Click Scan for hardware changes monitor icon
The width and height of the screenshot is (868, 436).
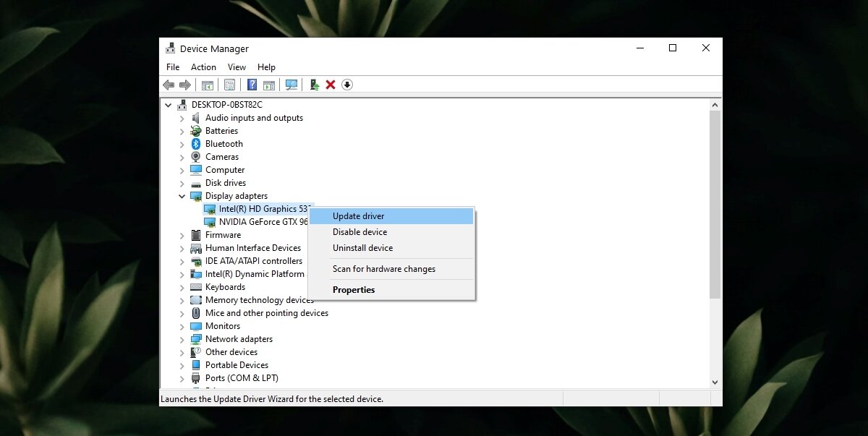[292, 85]
